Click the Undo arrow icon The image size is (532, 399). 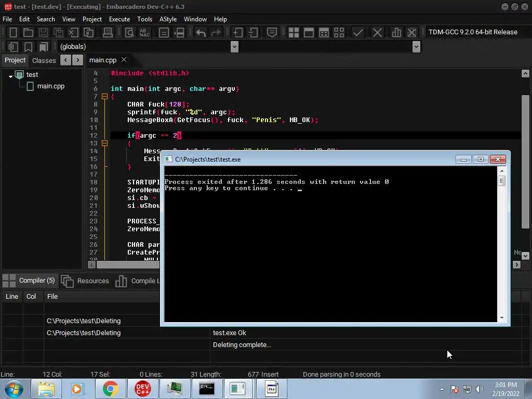[201, 33]
